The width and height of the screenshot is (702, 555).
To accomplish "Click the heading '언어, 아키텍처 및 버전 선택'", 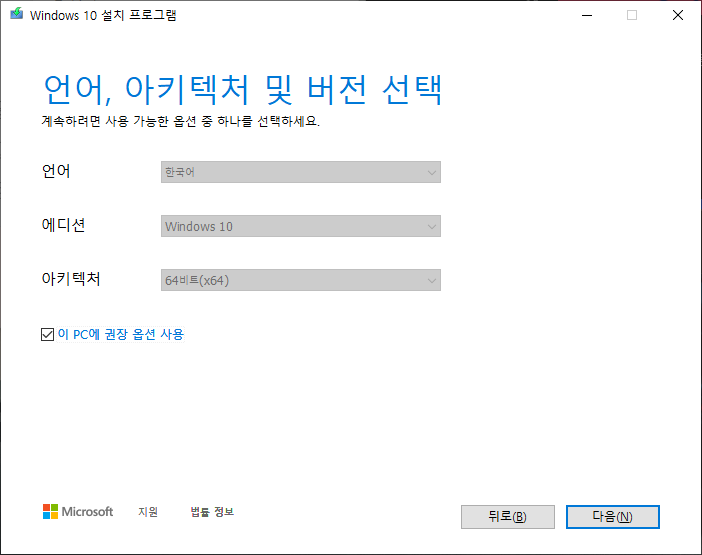I will pos(243,90).
